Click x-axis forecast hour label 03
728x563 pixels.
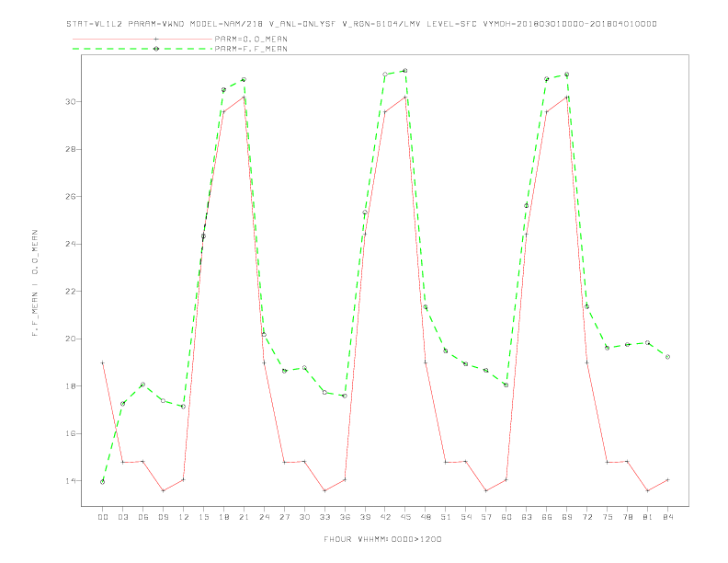122,517
